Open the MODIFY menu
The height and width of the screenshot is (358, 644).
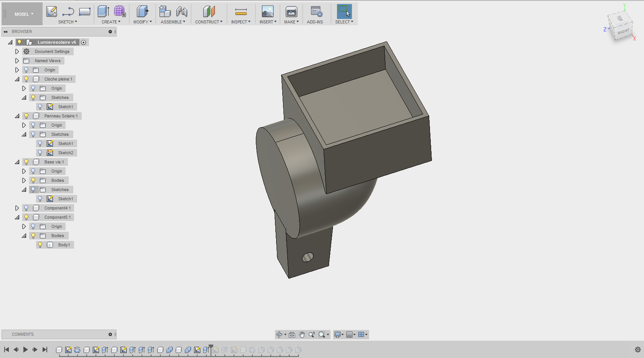[143, 22]
